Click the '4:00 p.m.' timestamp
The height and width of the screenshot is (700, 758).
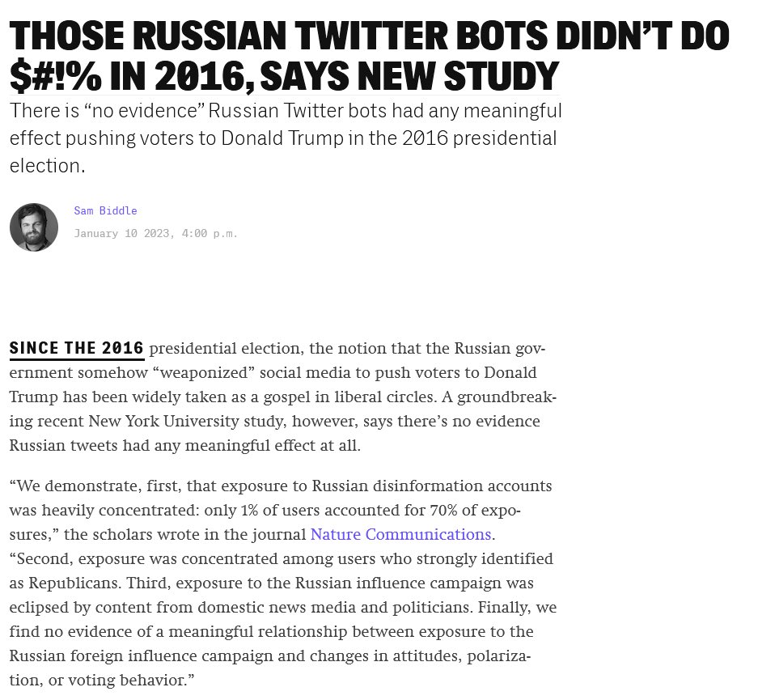pos(210,234)
